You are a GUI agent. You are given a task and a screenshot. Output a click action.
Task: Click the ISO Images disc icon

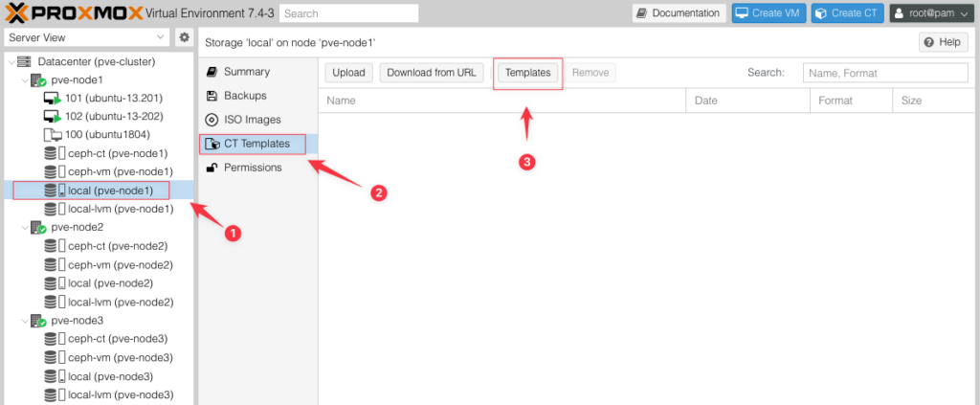(212, 120)
